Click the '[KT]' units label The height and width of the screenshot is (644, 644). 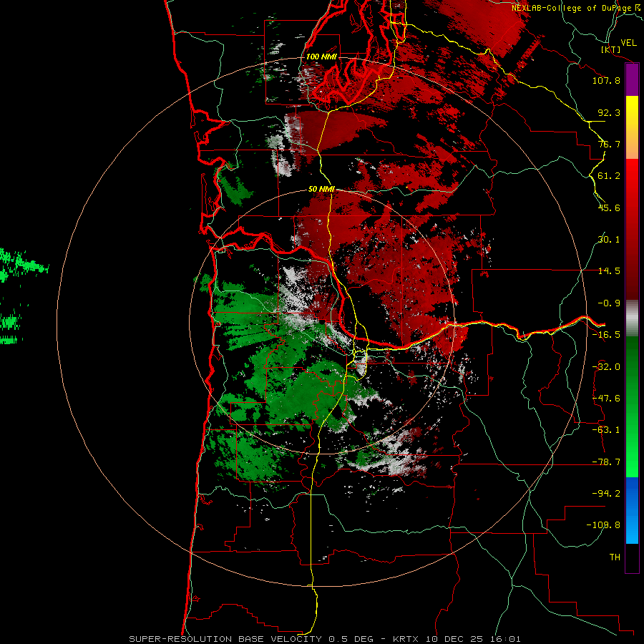(x=611, y=49)
